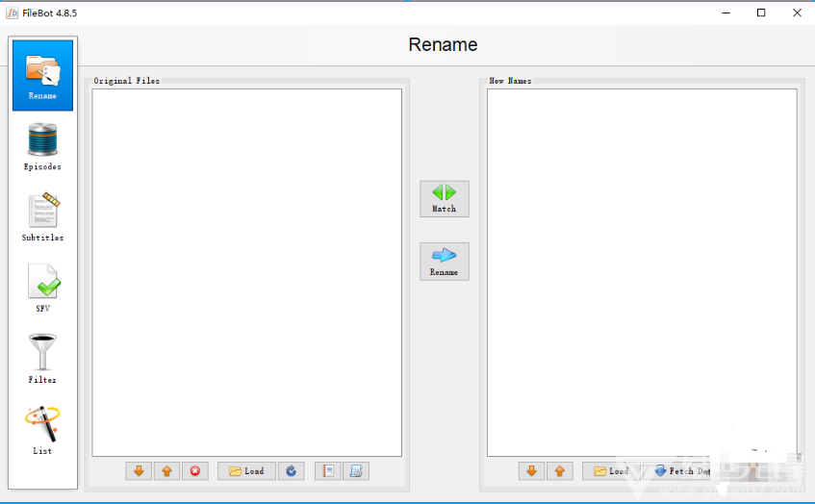Open the notebook icon under Original Files
Screen dimensions: 815x504
[328, 471]
